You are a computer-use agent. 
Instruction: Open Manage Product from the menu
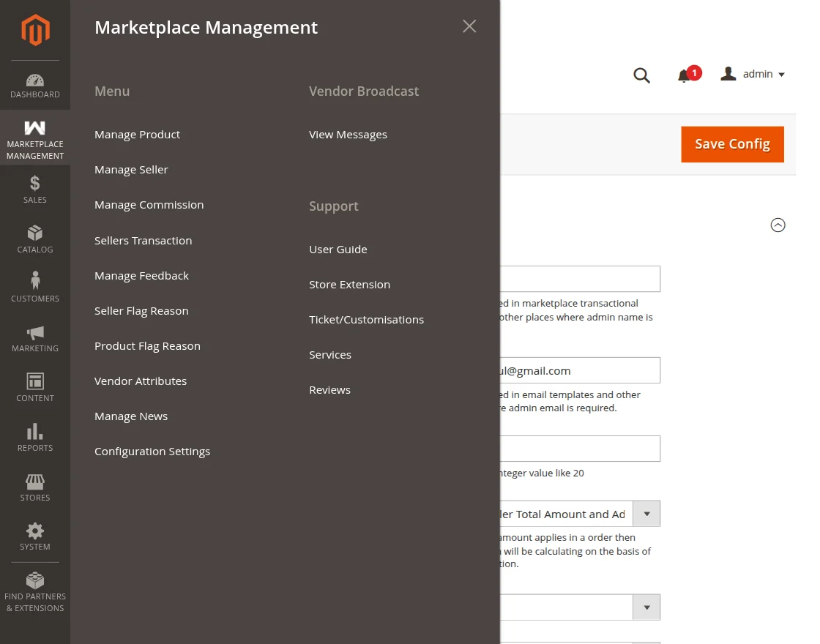click(x=137, y=134)
